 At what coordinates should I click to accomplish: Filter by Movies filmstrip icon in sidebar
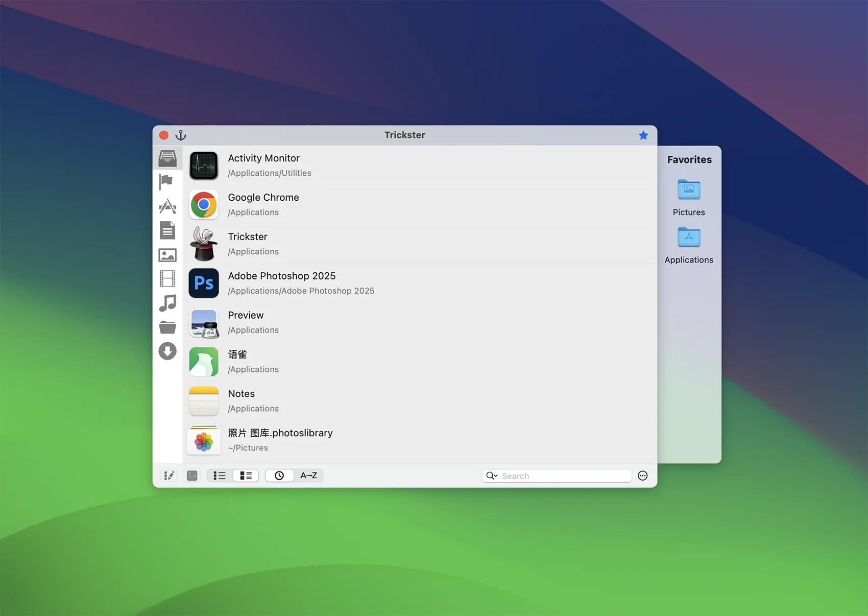pyautogui.click(x=167, y=279)
